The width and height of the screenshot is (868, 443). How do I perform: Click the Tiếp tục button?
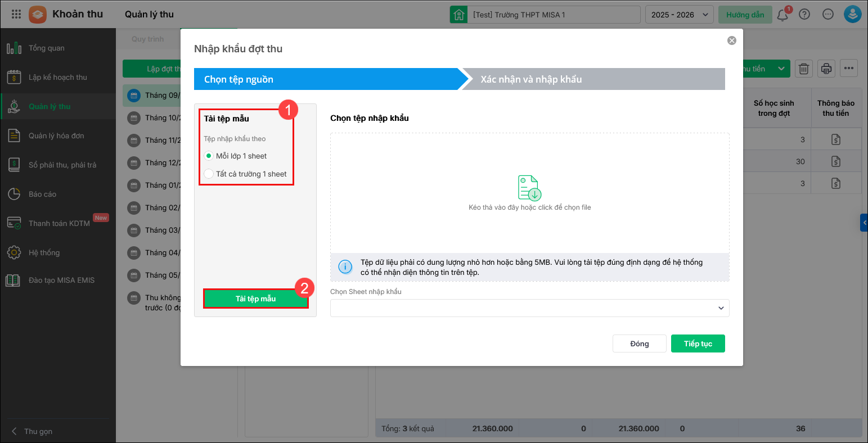pos(698,343)
